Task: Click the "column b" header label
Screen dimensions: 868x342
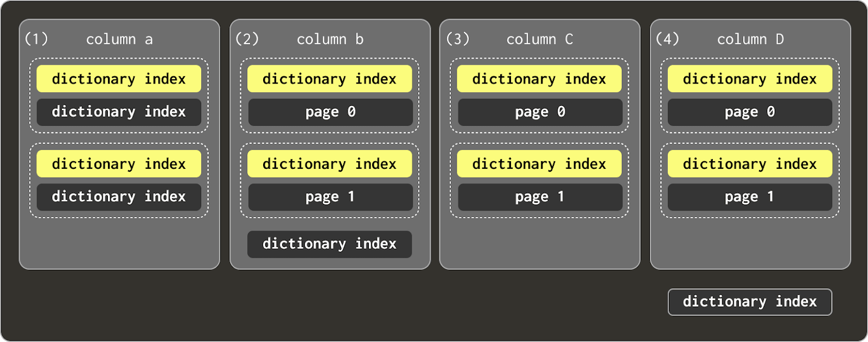Action: click(x=330, y=40)
